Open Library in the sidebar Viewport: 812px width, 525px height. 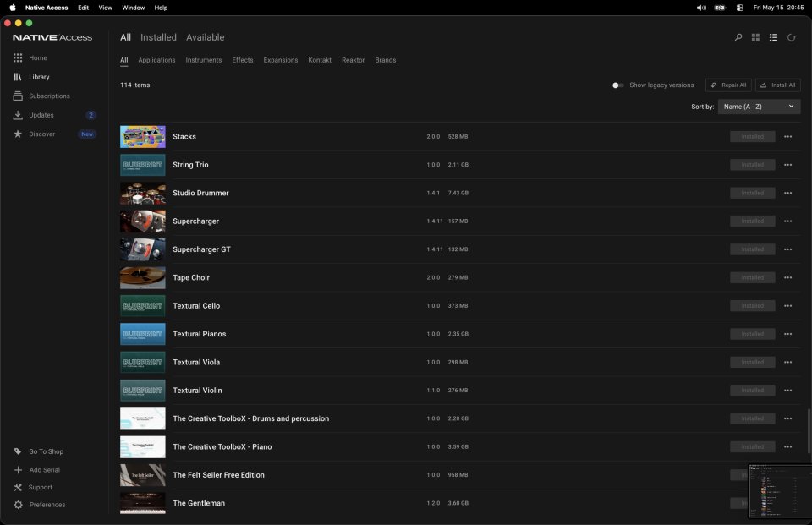[x=39, y=77]
